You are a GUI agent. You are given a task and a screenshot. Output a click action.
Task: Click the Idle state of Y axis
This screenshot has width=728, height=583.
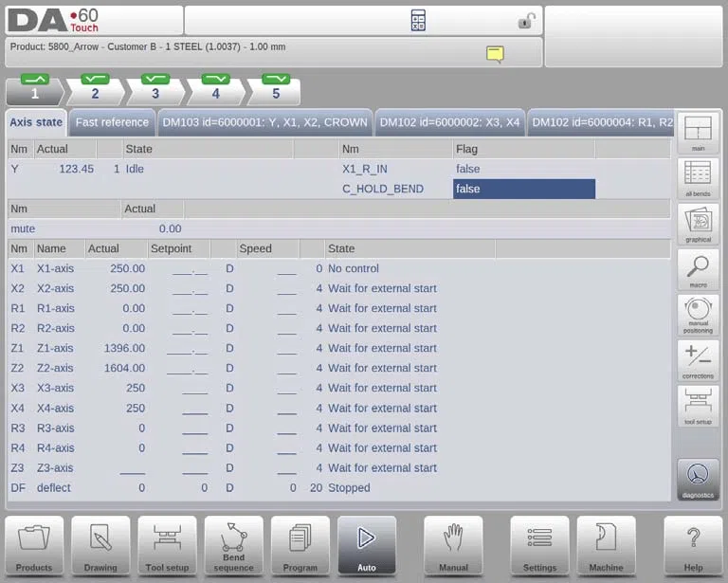point(135,169)
